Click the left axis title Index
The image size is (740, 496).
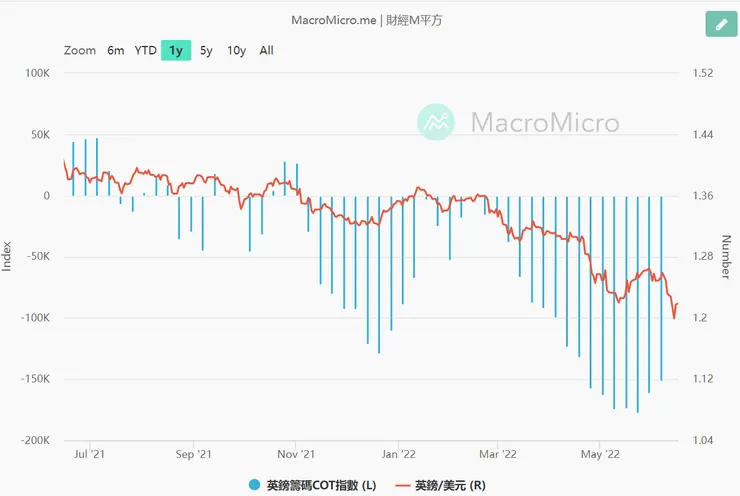click(9, 256)
